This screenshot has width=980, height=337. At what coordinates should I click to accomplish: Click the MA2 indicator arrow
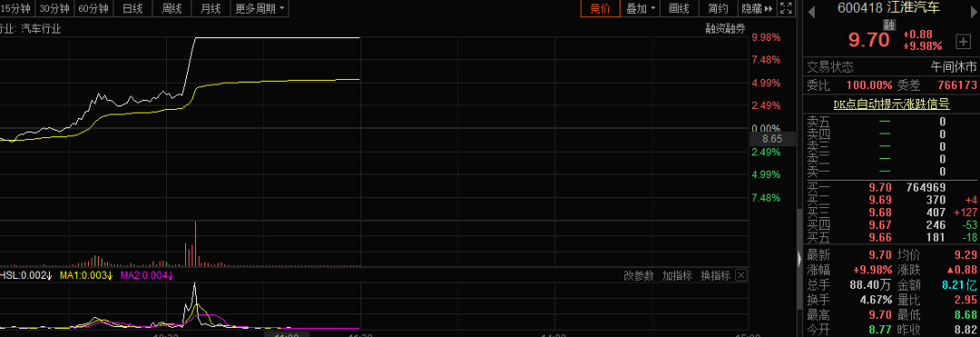[171, 276]
